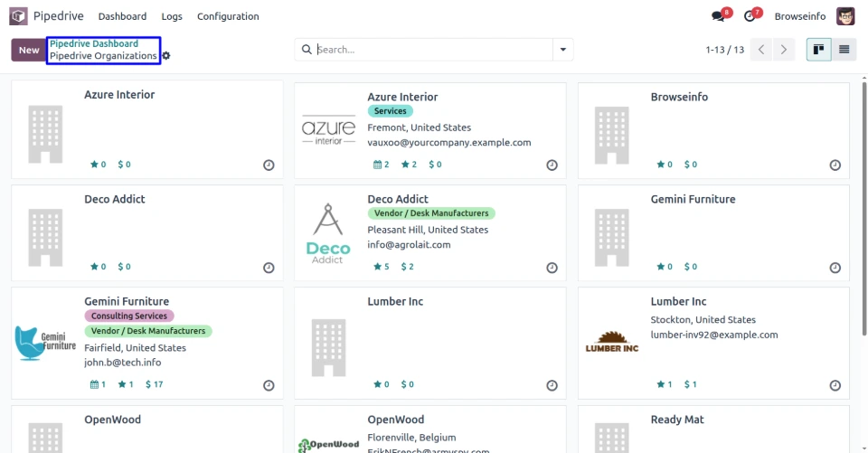Click the Services tag on Azure Interior

390,111
